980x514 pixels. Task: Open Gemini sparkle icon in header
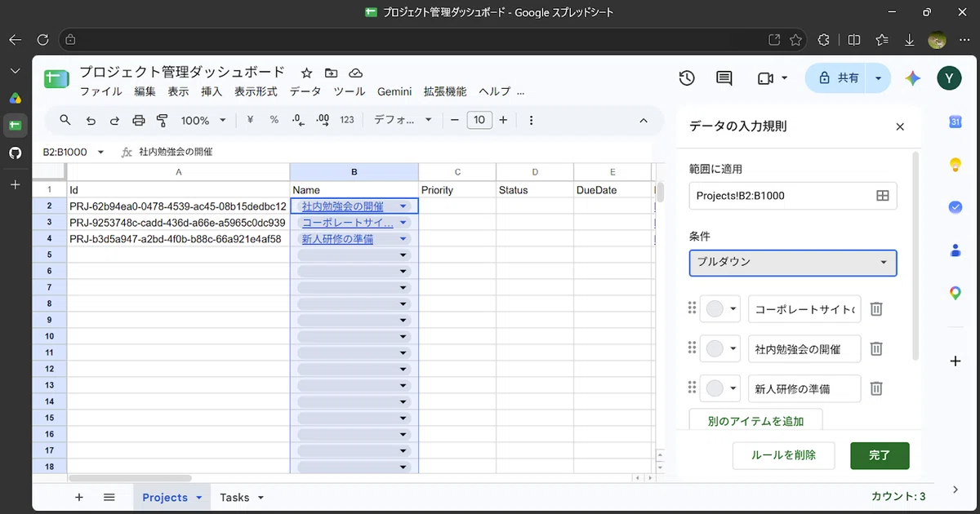click(x=913, y=78)
